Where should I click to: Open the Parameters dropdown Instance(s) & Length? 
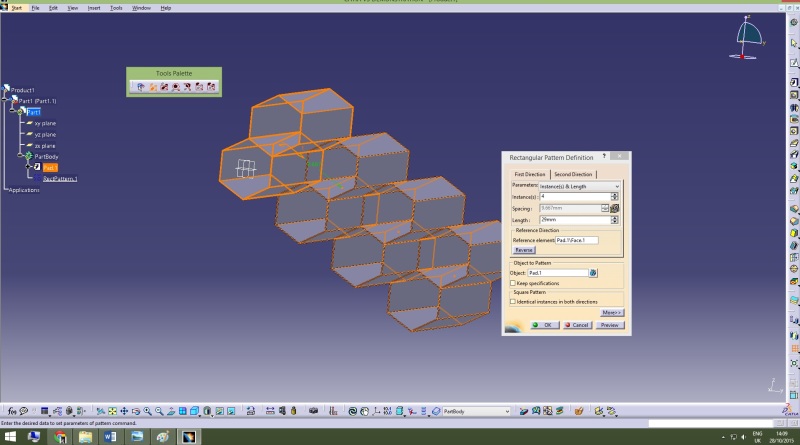click(x=579, y=186)
